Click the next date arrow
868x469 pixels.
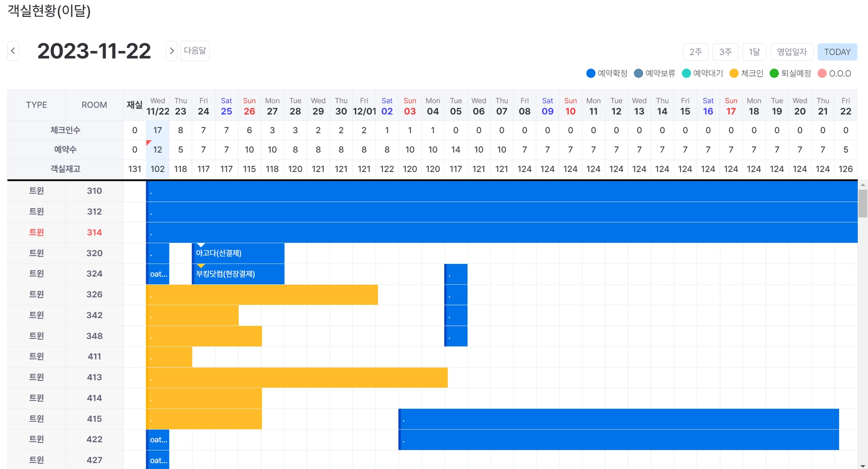[x=171, y=51]
